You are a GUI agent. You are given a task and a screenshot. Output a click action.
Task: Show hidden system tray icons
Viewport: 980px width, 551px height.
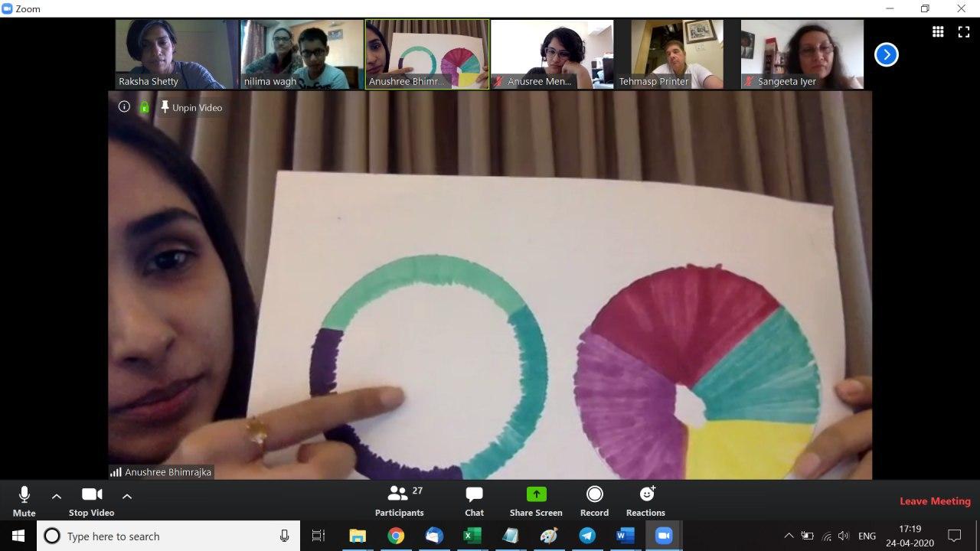[x=789, y=536]
